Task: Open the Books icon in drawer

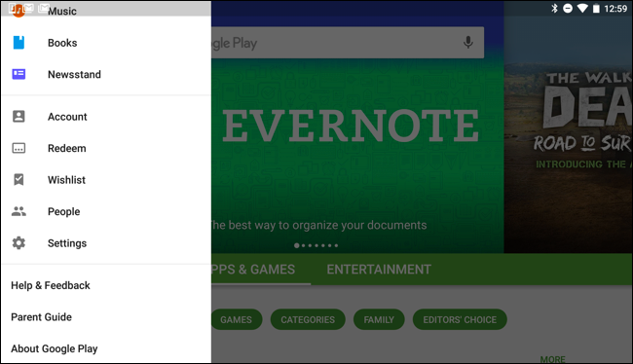Action: (19, 43)
